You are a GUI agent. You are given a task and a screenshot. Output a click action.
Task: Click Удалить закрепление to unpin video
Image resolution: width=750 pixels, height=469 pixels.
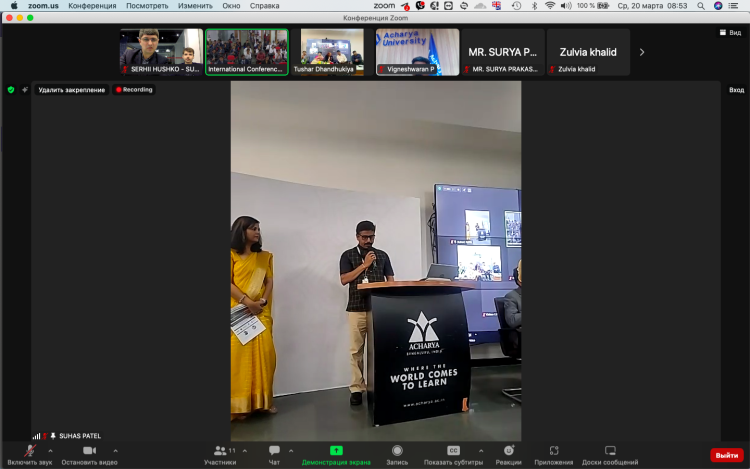tap(71, 90)
